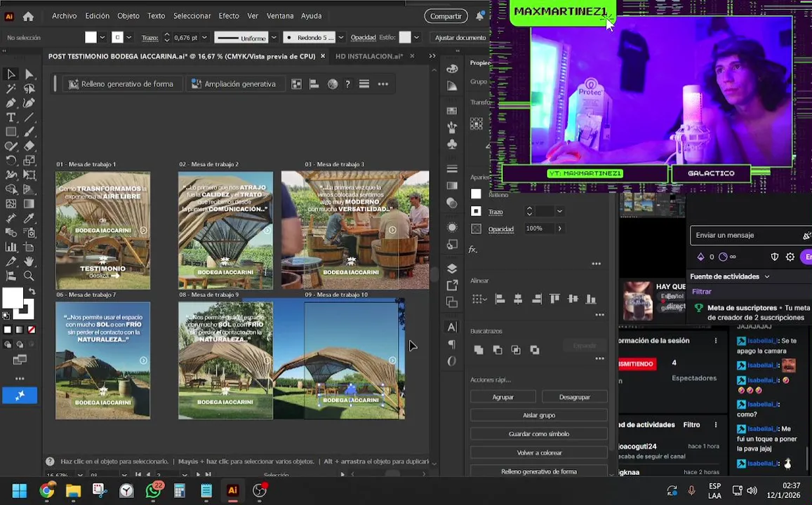Select the Artboard tool
The image size is (812, 505).
click(x=29, y=247)
